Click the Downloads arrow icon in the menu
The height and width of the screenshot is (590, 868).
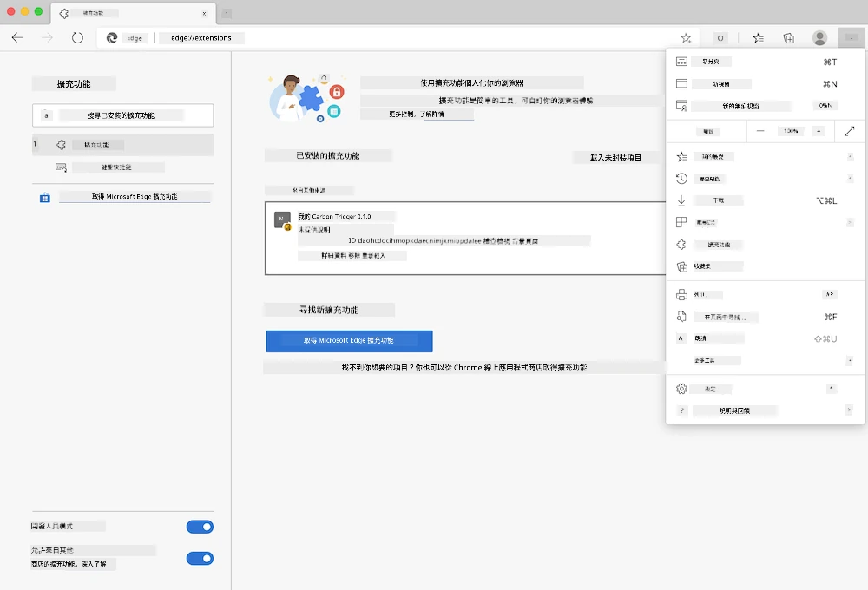(x=681, y=200)
